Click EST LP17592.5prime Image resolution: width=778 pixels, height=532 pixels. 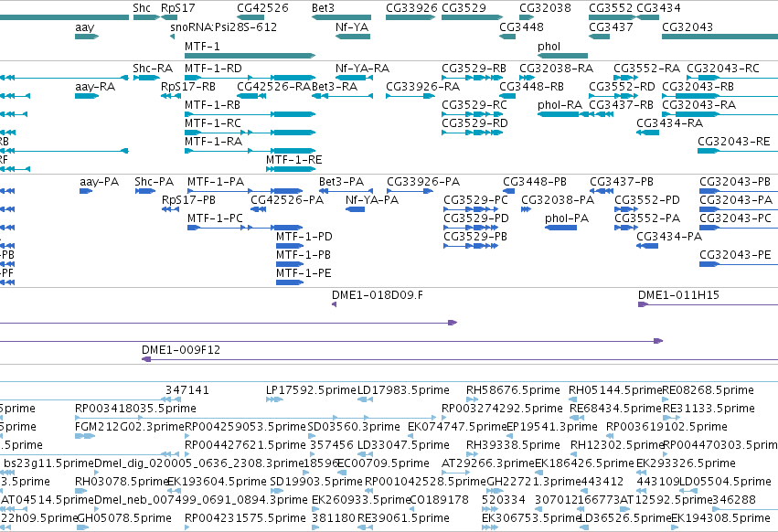(x=274, y=399)
